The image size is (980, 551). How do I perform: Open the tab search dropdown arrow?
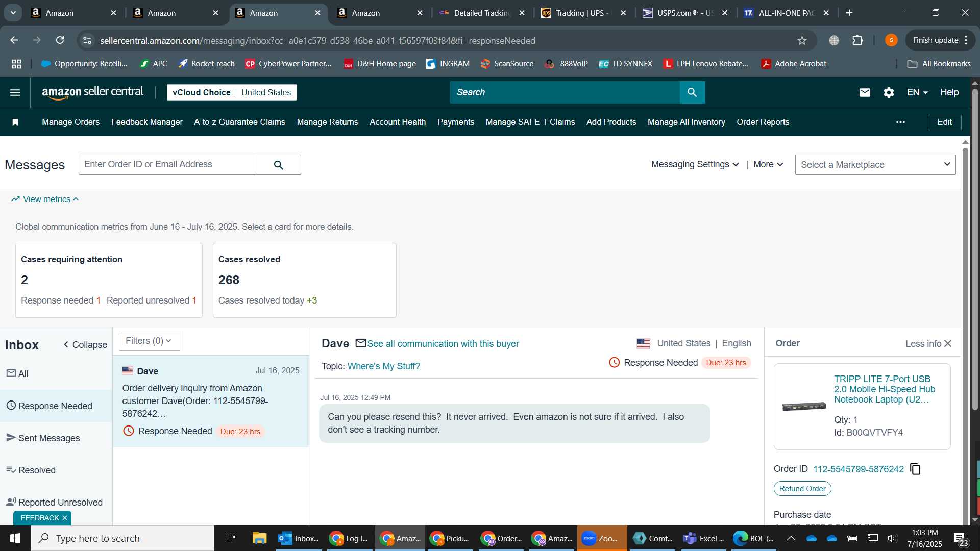[x=13, y=13]
